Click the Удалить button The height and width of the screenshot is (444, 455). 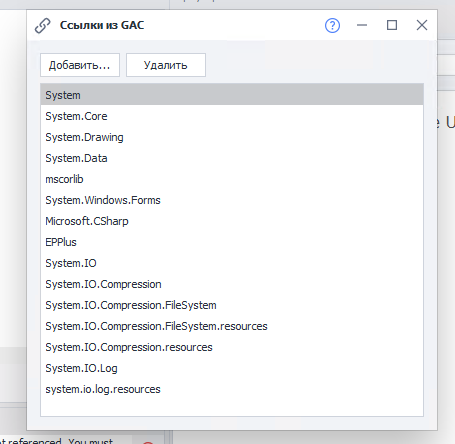click(x=166, y=65)
